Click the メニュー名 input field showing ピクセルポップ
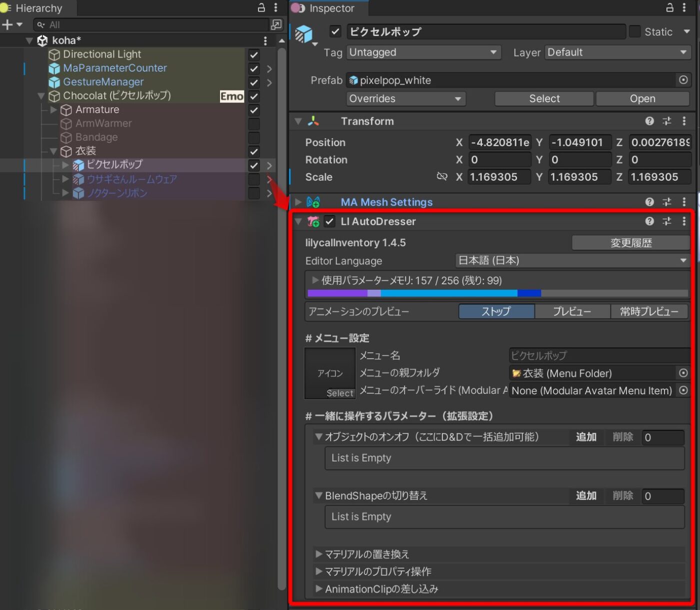This screenshot has width=700, height=610. coord(598,355)
